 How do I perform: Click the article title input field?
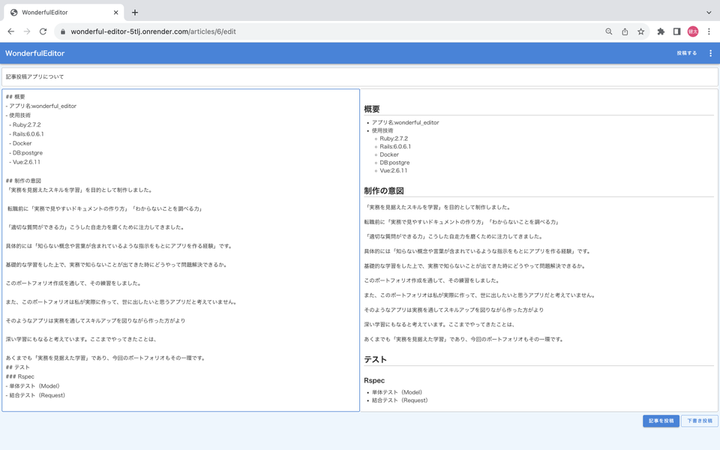[x=360, y=77]
